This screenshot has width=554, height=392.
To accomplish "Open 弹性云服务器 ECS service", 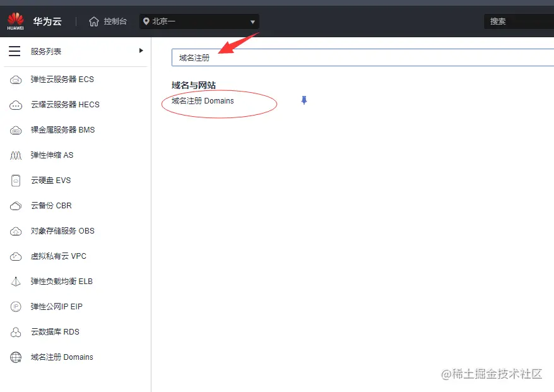I will [x=62, y=80].
